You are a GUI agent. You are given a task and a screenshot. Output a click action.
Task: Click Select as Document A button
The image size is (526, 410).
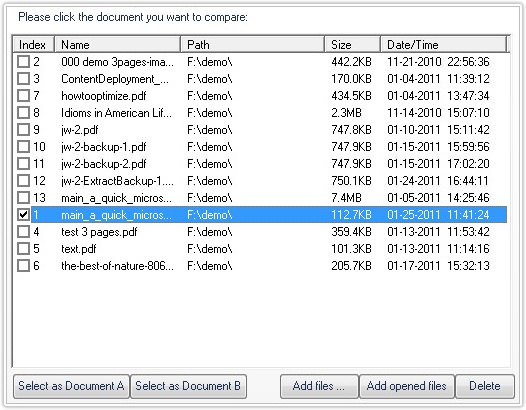71,386
